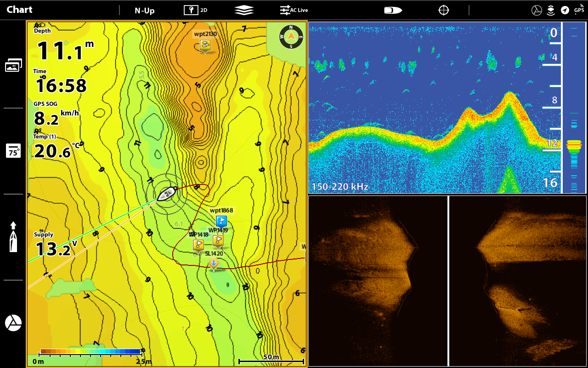Toggle the 2D chart view mode
Screen dimensions: 588x368
[x=196, y=10]
